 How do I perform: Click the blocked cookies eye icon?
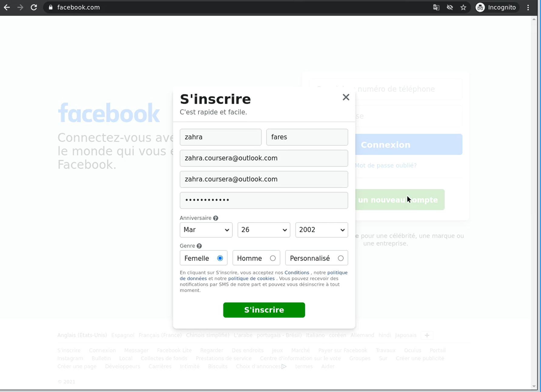point(450,7)
